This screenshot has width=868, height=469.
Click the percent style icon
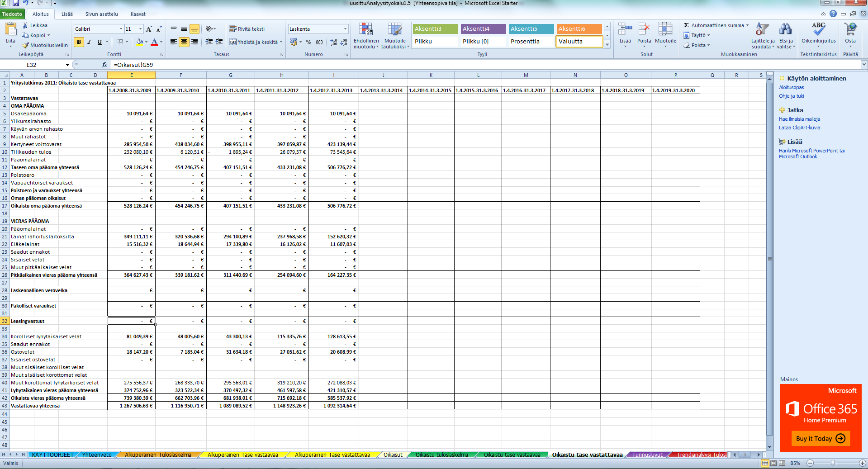(308, 42)
